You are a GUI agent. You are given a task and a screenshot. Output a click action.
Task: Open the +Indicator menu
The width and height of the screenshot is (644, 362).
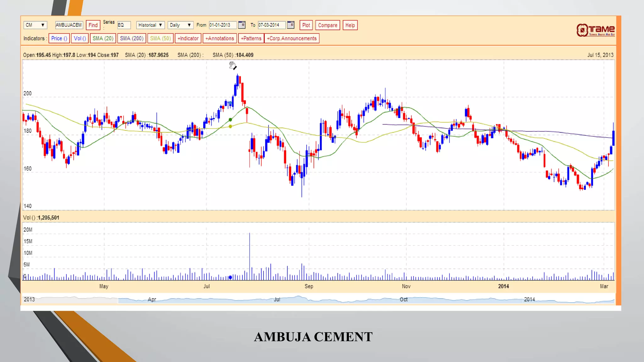click(x=188, y=38)
